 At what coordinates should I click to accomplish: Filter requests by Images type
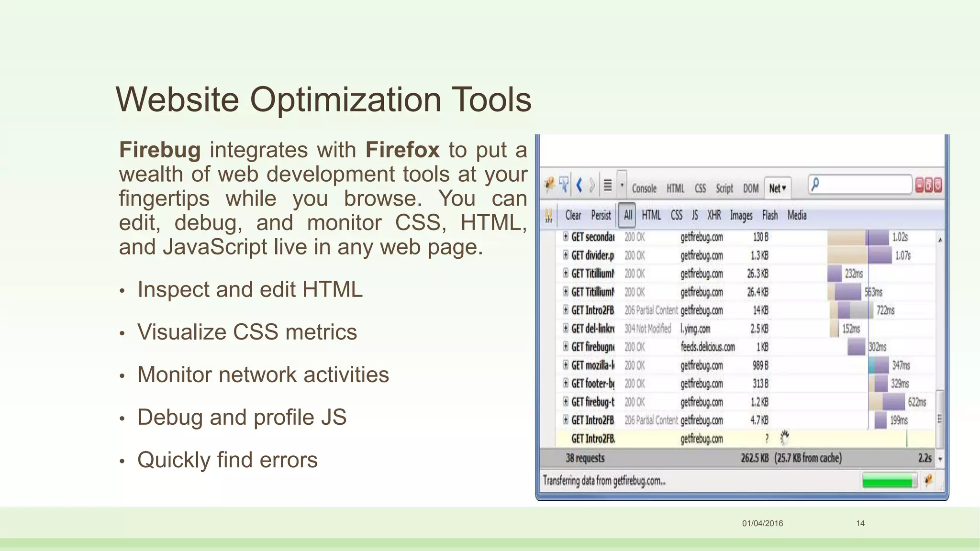(x=741, y=216)
